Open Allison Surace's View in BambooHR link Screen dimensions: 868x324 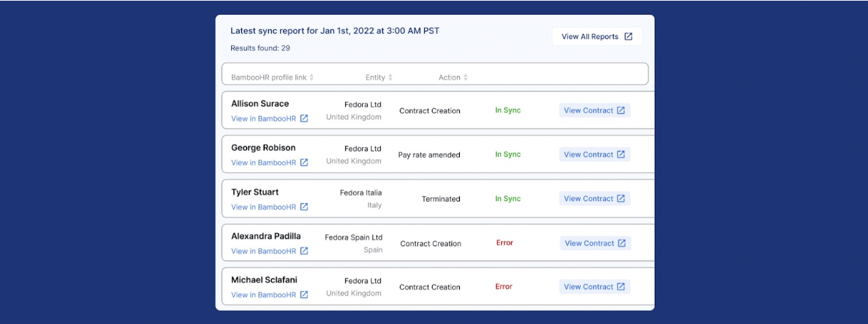click(x=263, y=119)
